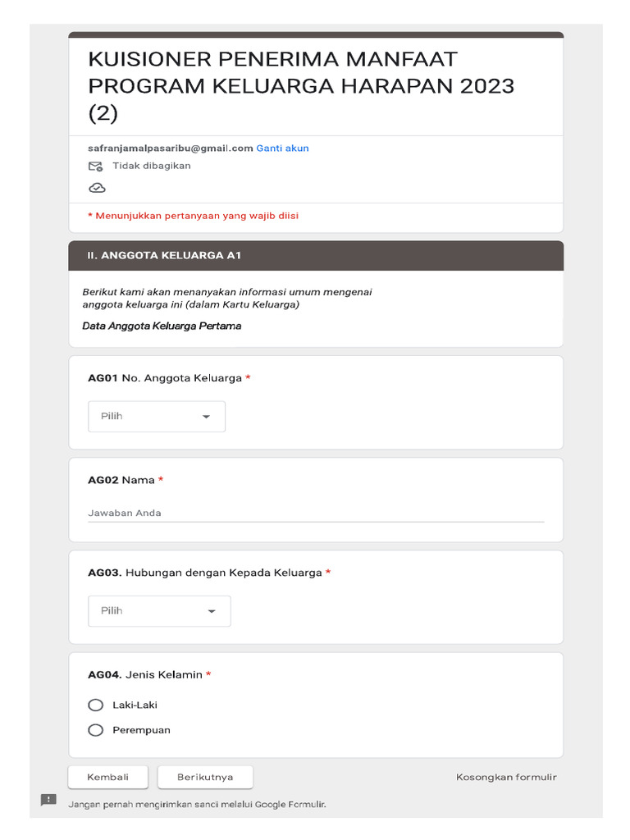
Task: Click the 'Tidak dibagikan' email icon
Action: click(96, 167)
